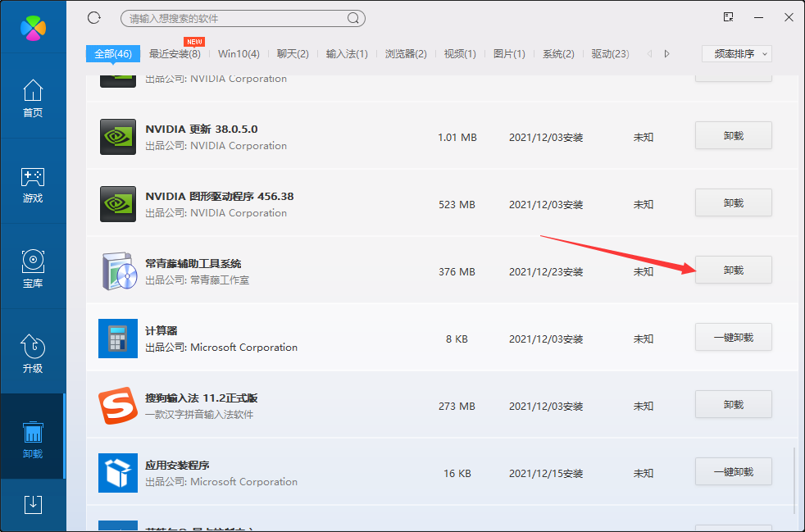The height and width of the screenshot is (532, 805).
Task: Click the 应用安装程序 box icon
Action: click(118, 473)
